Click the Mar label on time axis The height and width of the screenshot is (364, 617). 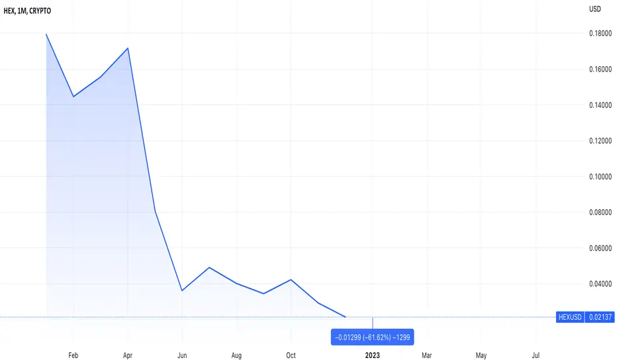426,355
